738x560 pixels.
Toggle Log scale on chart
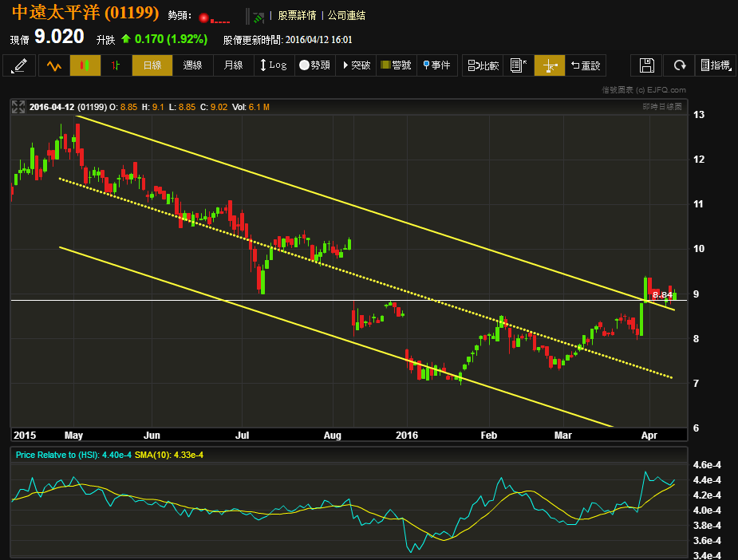pyautogui.click(x=274, y=65)
